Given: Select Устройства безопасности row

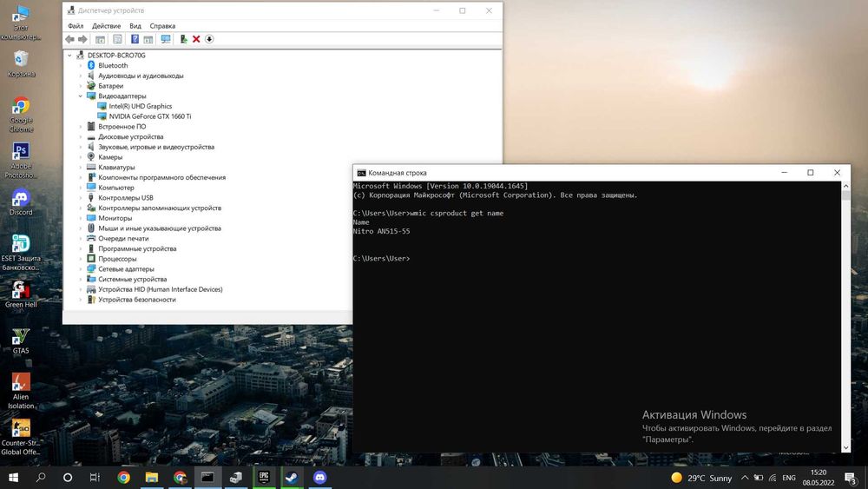Looking at the screenshot, I should (x=137, y=300).
